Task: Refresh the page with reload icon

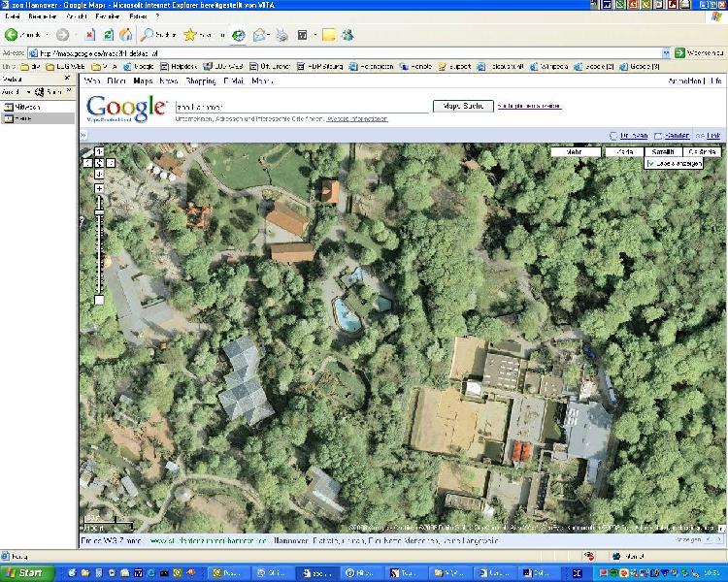Action: [x=108, y=35]
